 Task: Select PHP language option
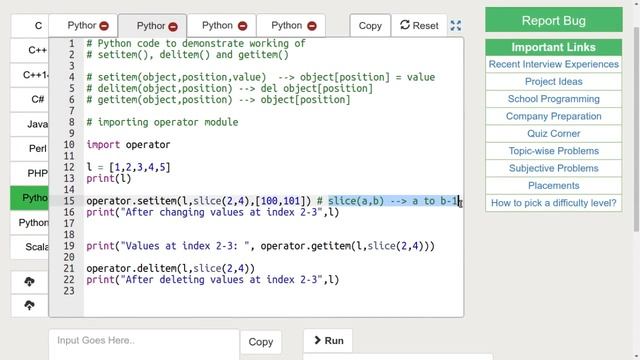(x=30, y=173)
